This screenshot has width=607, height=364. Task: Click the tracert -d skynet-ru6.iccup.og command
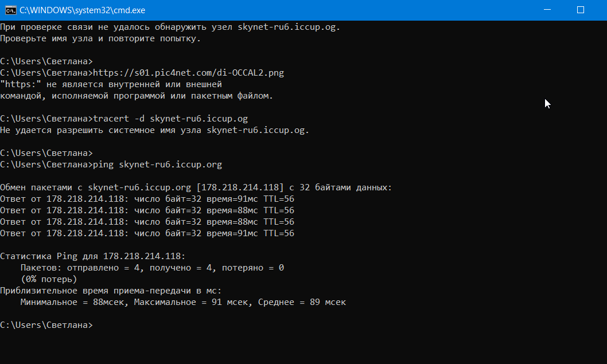pyautogui.click(x=170, y=119)
